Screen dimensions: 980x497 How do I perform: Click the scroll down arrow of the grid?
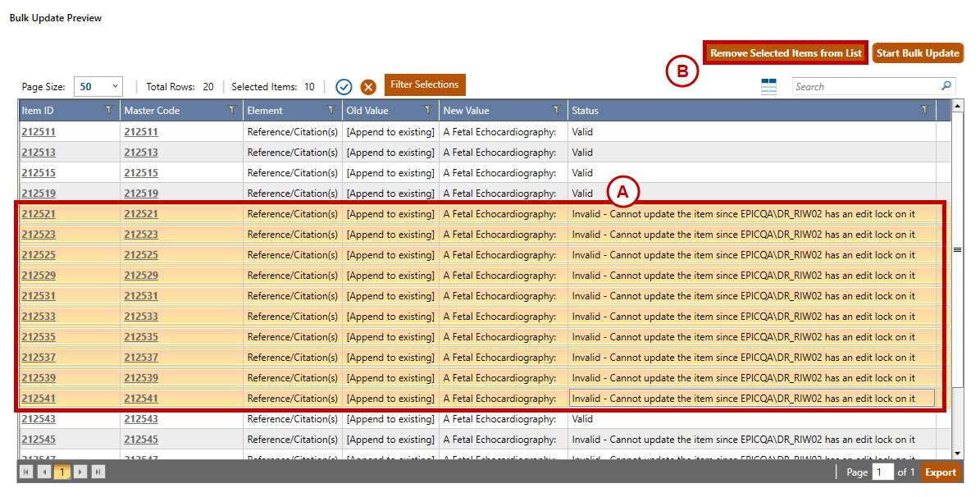pos(957,453)
